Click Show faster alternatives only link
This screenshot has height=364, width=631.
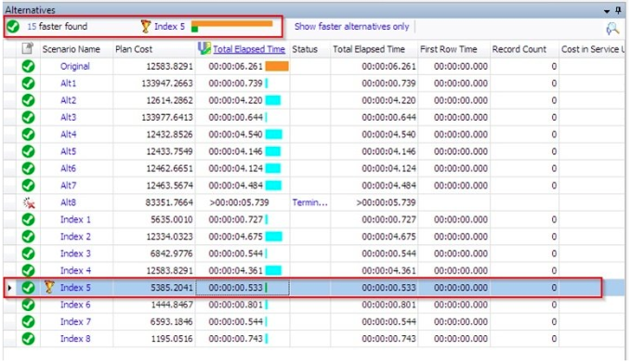351,27
